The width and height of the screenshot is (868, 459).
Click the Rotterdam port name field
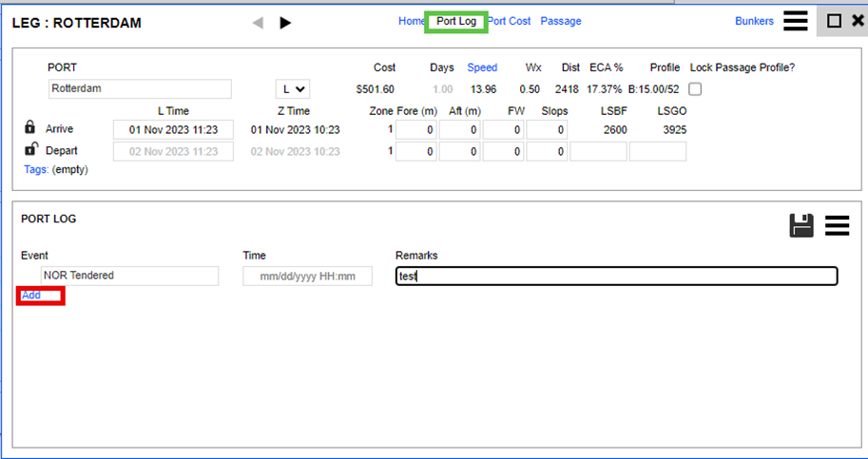pos(140,88)
